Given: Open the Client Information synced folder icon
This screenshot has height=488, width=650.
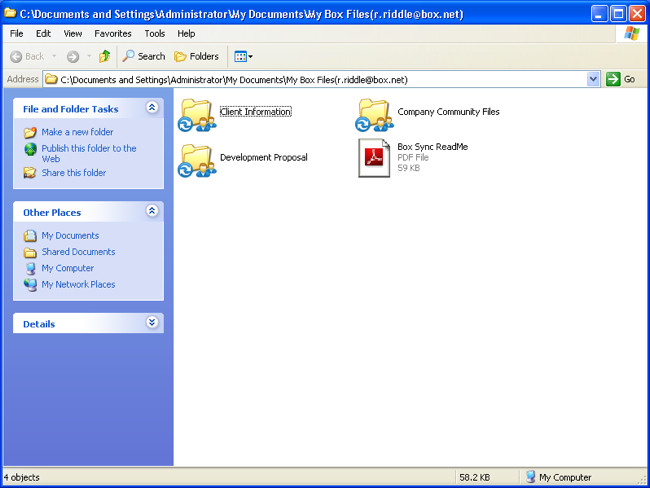Looking at the screenshot, I should coord(197,115).
